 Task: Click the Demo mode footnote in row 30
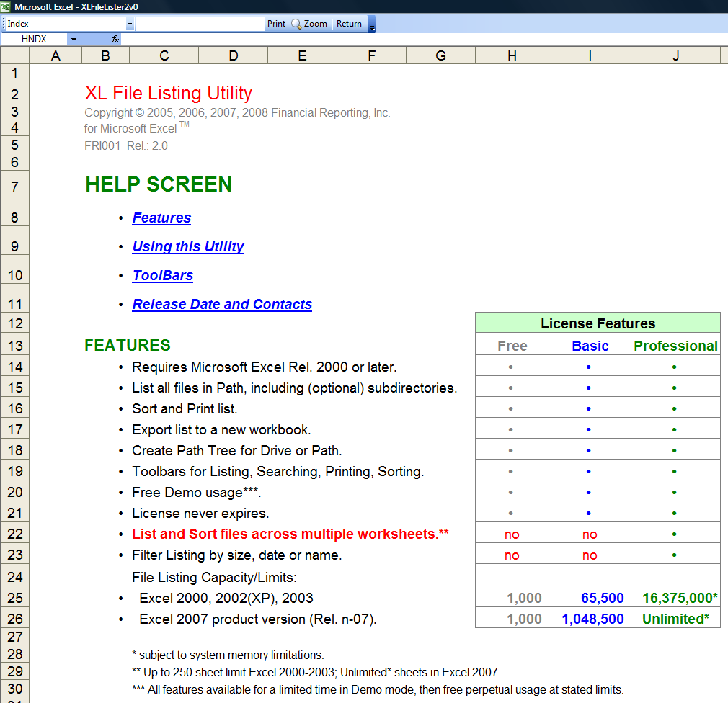point(378,689)
